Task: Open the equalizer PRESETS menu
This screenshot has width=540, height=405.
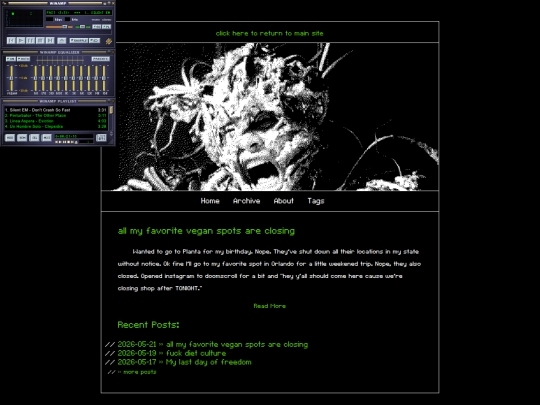Action: (x=101, y=59)
